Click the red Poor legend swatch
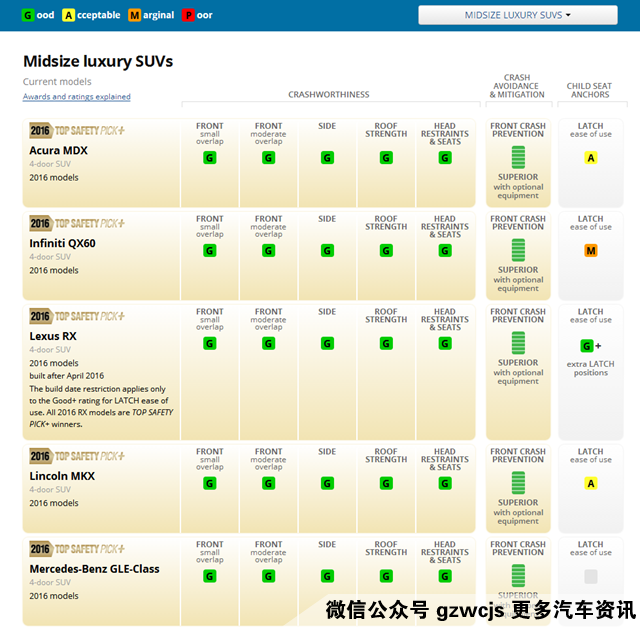 tap(189, 15)
